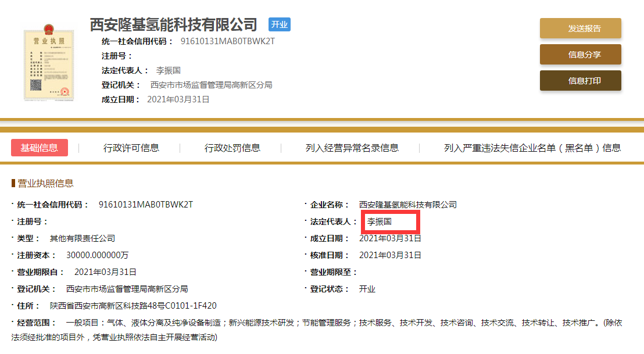This screenshot has width=644, height=354.
Task: Click the 信息分享 button
Action: pyautogui.click(x=580, y=55)
